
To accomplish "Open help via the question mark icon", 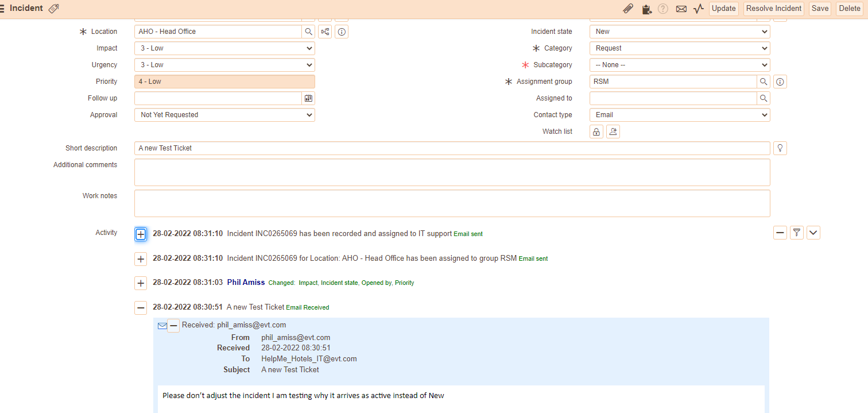I will click(663, 9).
